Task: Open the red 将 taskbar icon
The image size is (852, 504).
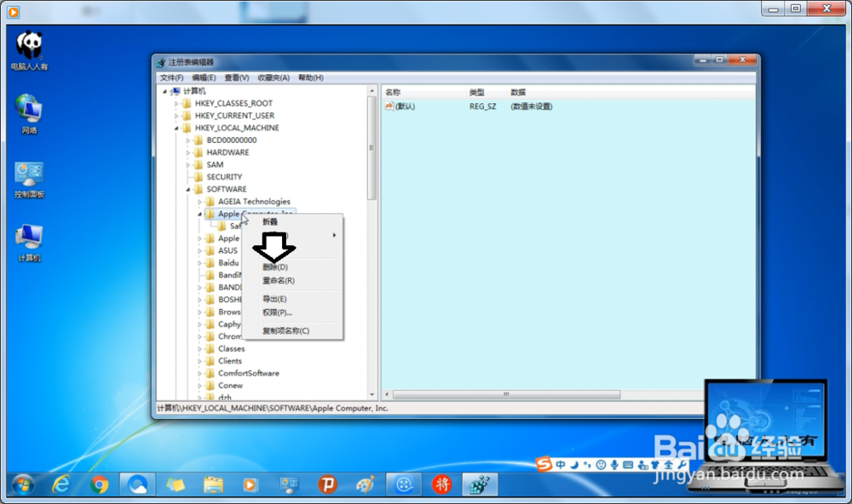Action: click(441, 484)
